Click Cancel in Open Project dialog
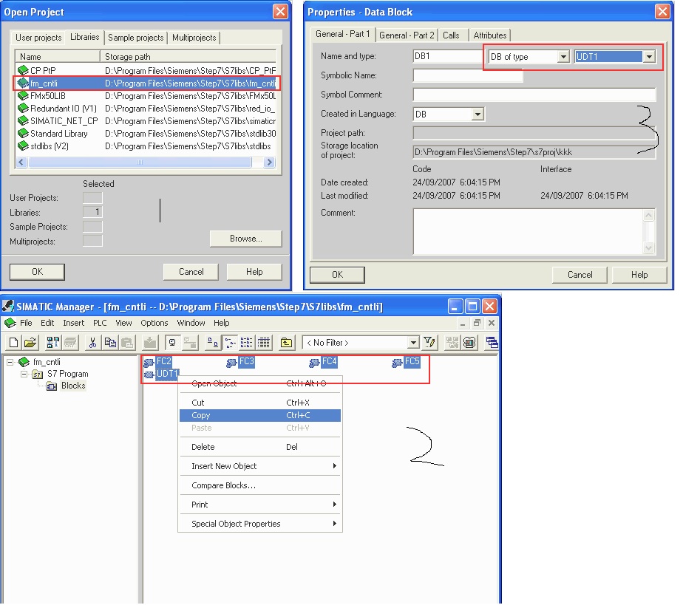700x605 pixels. pyautogui.click(x=191, y=272)
